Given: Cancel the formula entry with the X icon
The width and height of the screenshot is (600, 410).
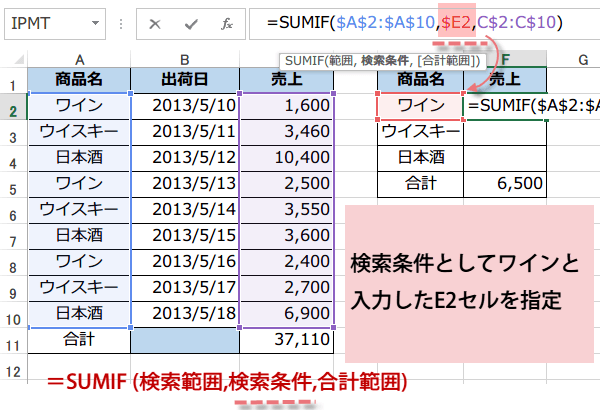Looking at the screenshot, I should tap(155, 25).
